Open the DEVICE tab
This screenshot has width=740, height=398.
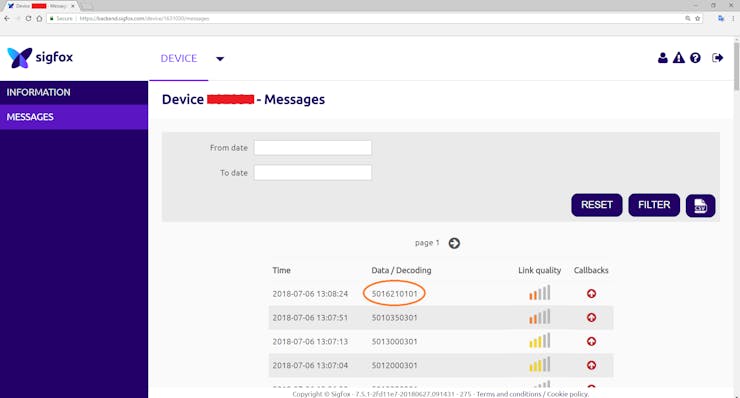[178, 59]
